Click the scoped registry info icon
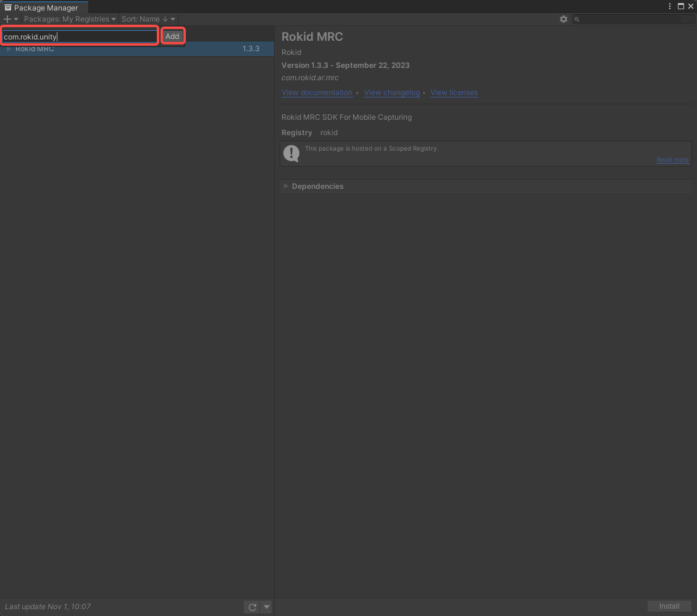The image size is (697, 616). 291,154
